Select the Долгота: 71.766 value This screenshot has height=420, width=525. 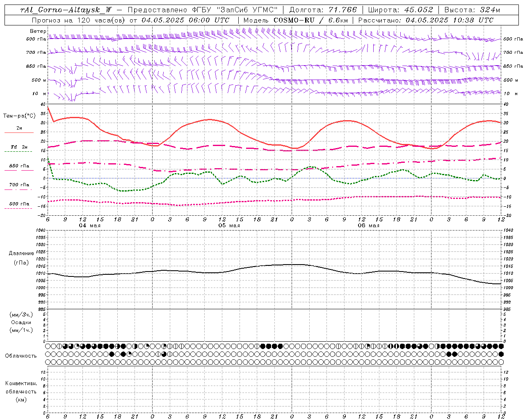click(x=323, y=10)
